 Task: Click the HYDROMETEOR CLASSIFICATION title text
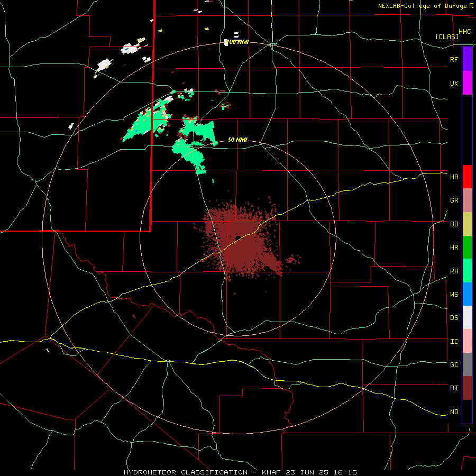click(x=186, y=472)
